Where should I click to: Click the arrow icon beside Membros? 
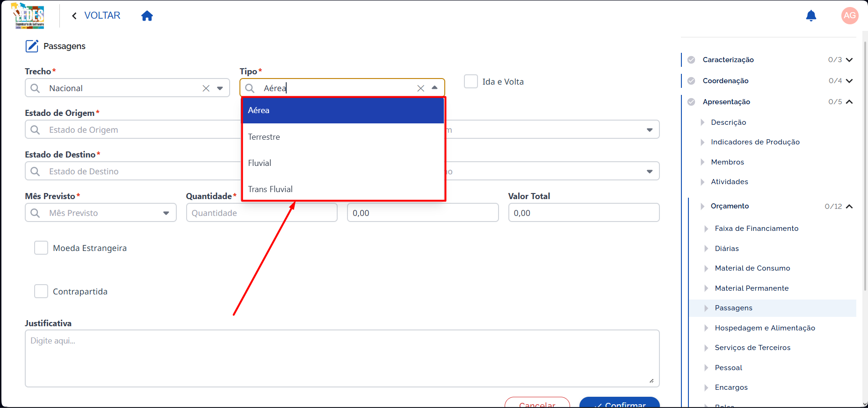tap(702, 162)
